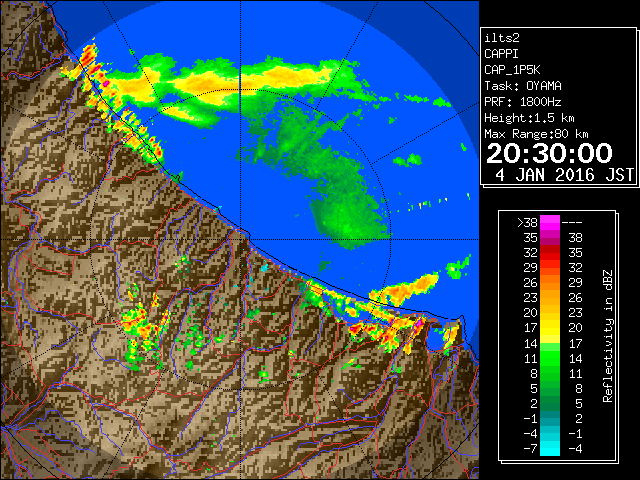Click the '>38' legend label
The image size is (640, 480).
click(x=527, y=222)
